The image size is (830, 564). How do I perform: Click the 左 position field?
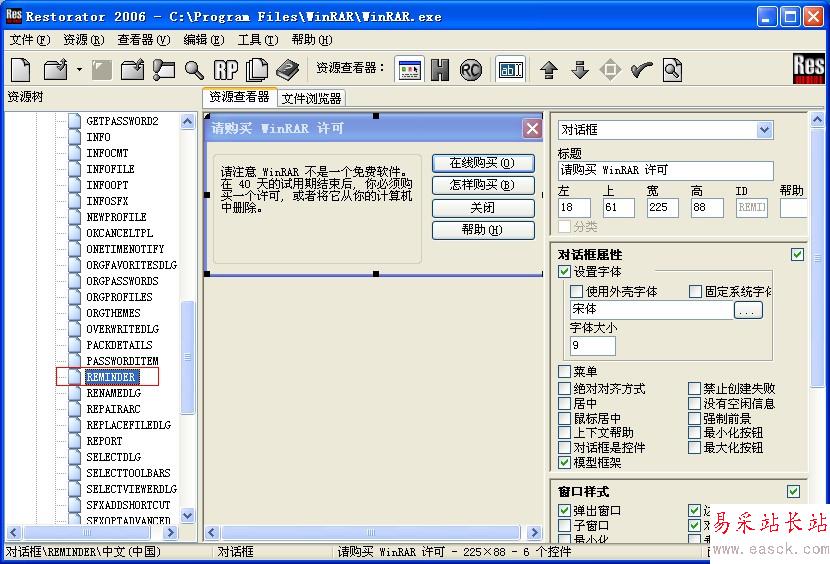[574, 207]
